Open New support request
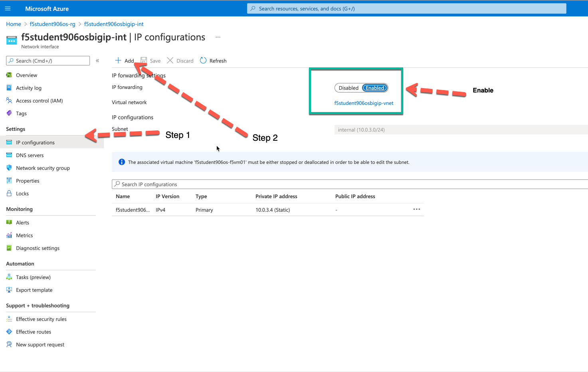 [40, 344]
